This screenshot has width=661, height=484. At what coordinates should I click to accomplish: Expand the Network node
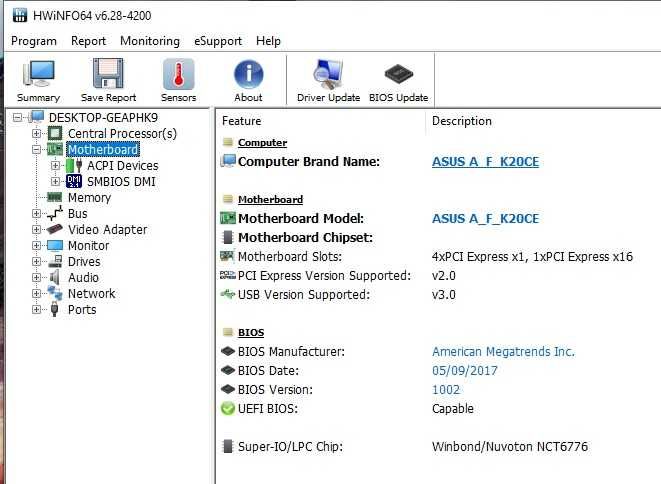point(37,293)
